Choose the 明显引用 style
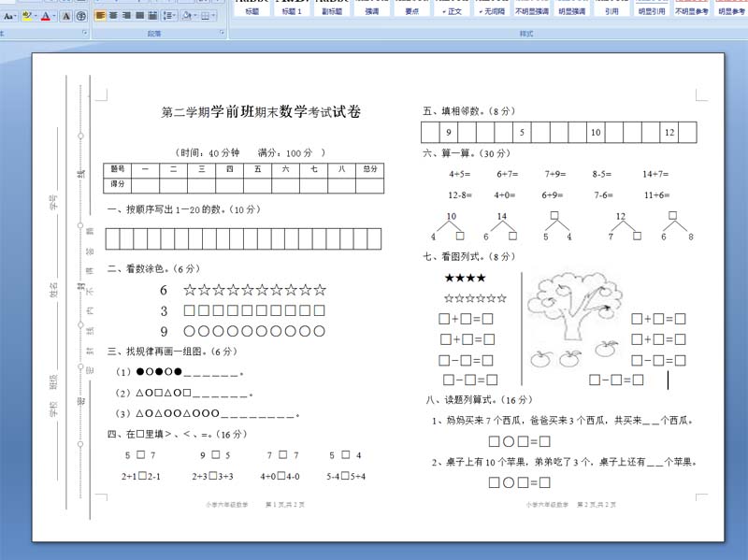The image size is (748, 560). (652, 10)
